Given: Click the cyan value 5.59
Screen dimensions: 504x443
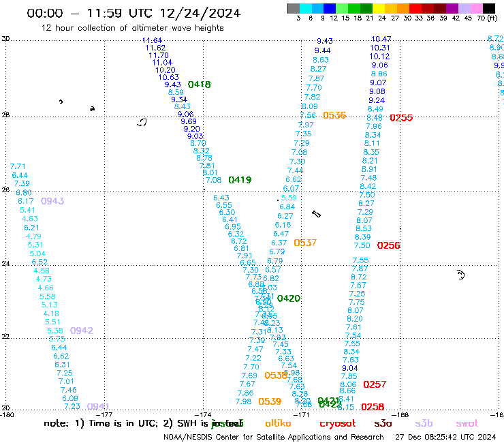Looking at the screenshot, I should click(289, 198).
